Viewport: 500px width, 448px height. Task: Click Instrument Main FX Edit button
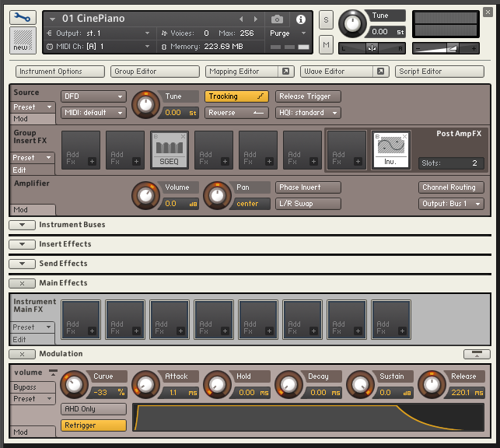pos(33,340)
